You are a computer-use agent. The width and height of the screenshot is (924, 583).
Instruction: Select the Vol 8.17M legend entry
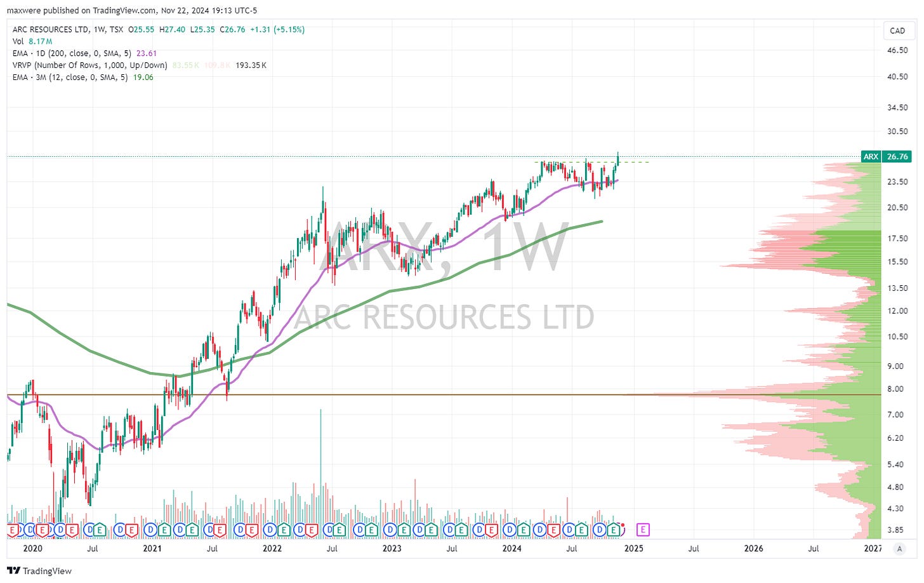pos(32,41)
